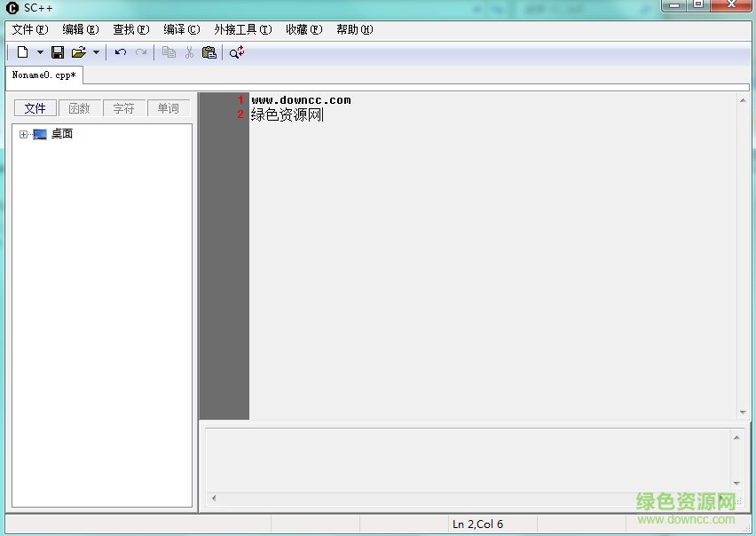Open the Open file dropdown arrow

(95, 51)
